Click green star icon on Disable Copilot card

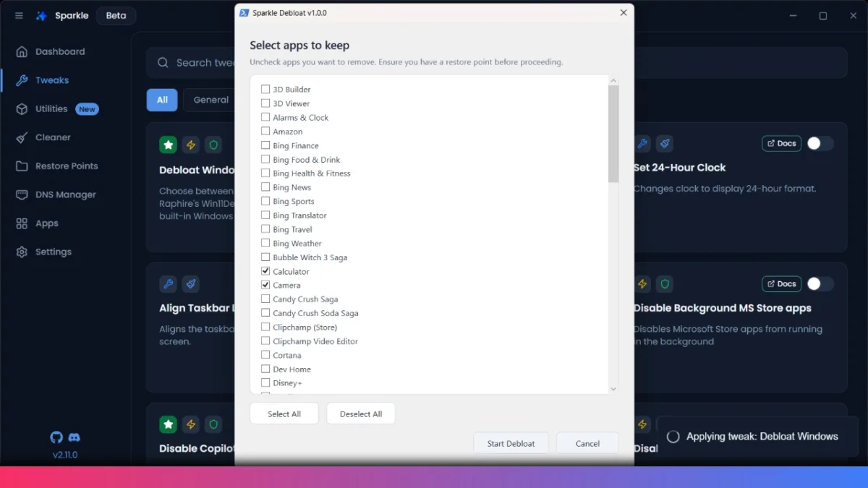[169, 424]
